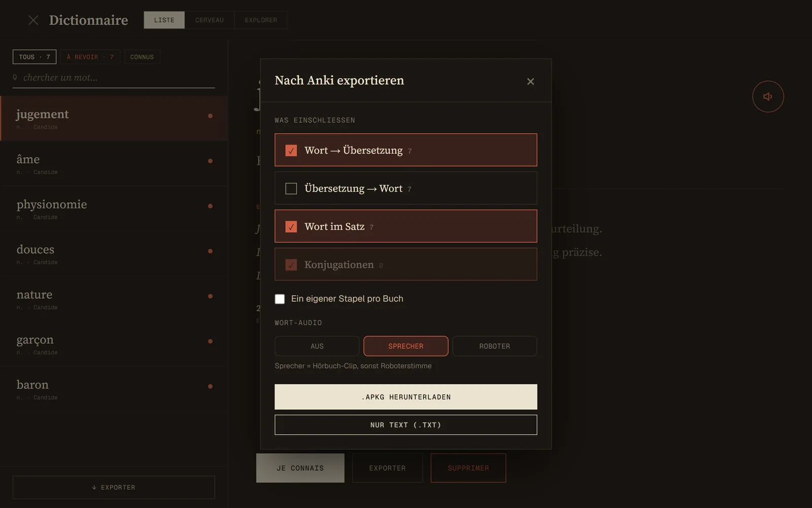Close the Dictionnaire panel with the X icon
This screenshot has height=508, width=812.
click(33, 20)
